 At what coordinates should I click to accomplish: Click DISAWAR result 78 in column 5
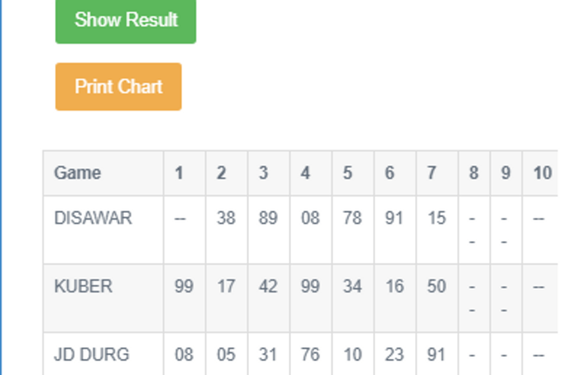[352, 218]
